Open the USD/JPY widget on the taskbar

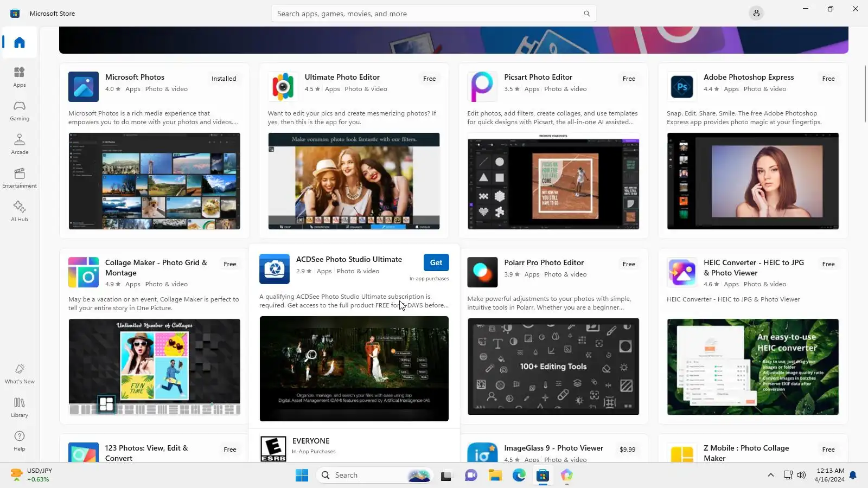(31, 475)
